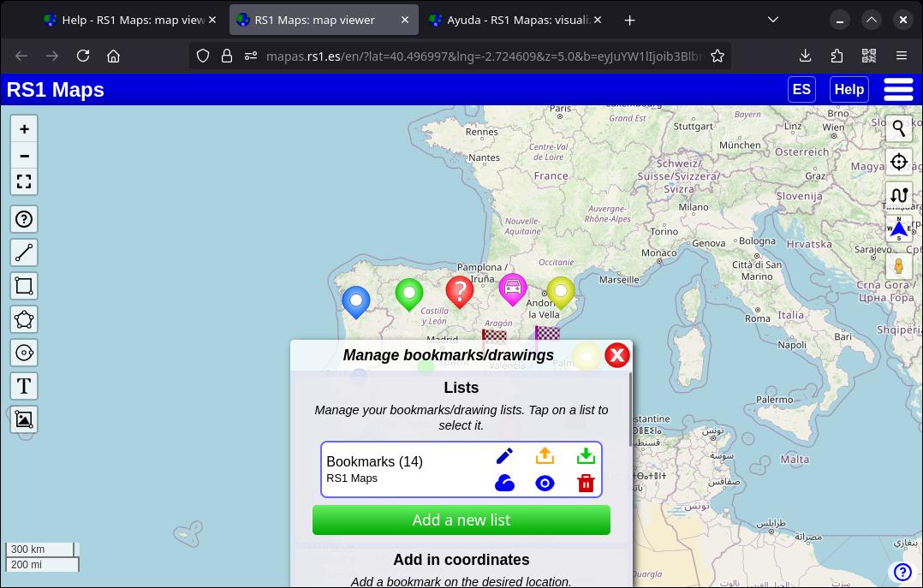923x588 pixels.
Task: Click the blue map marker
Action: (x=356, y=302)
